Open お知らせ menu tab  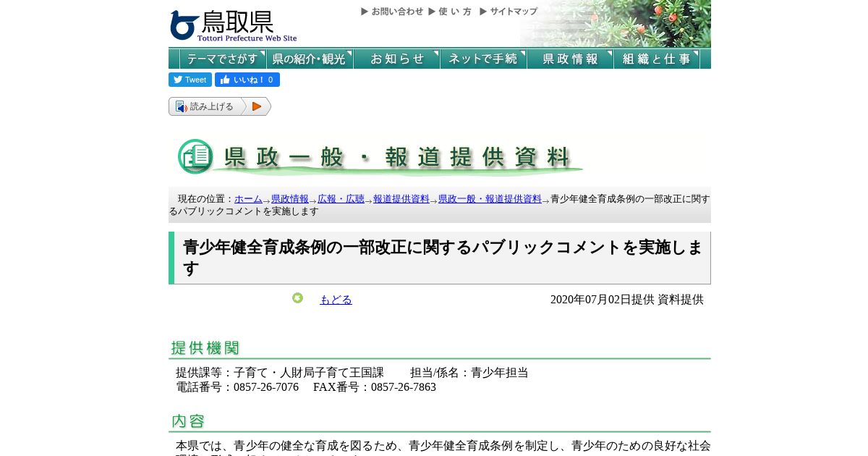(396, 59)
